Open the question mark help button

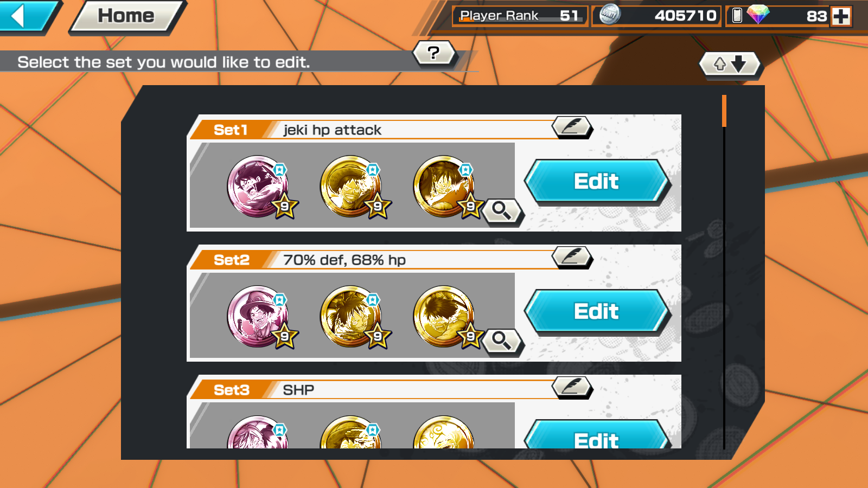click(x=433, y=53)
